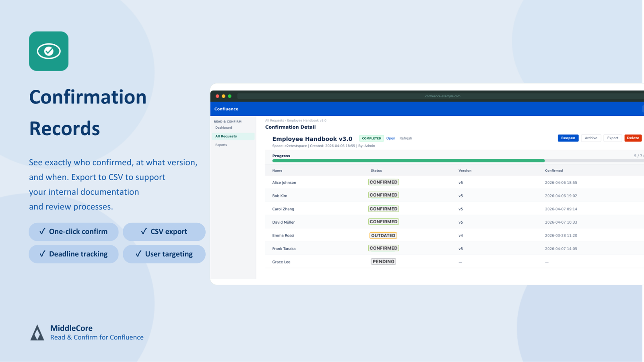Select the Frank Tanaka row name
The width and height of the screenshot is (644, 362).
pos(284,249)
